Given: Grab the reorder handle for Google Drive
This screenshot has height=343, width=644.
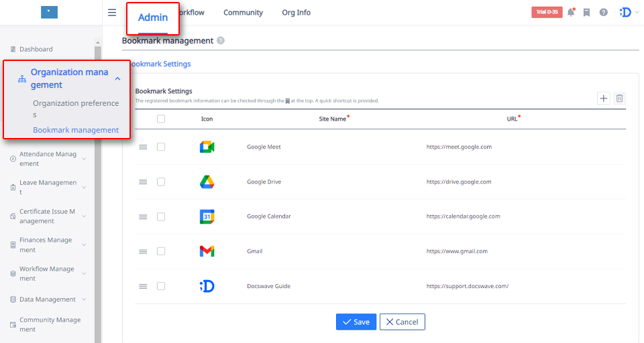Looking at the screenshot, I should (143, 182).
